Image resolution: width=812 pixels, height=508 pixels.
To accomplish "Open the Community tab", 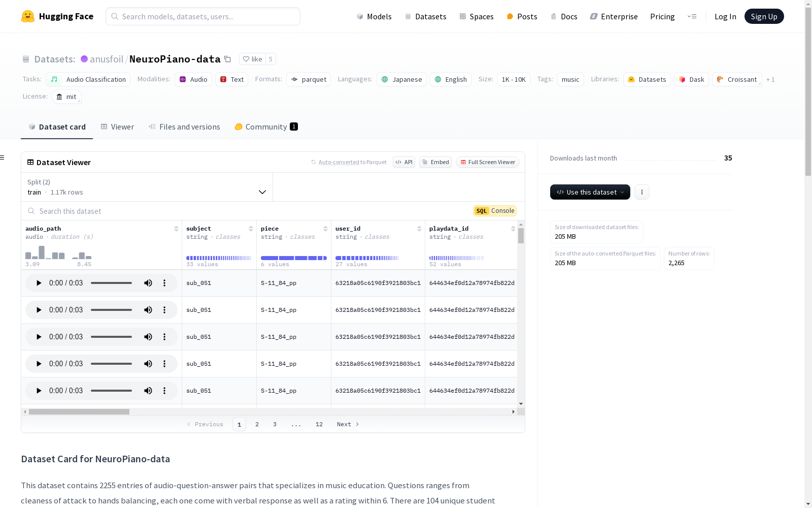I will tap(266, 127).
